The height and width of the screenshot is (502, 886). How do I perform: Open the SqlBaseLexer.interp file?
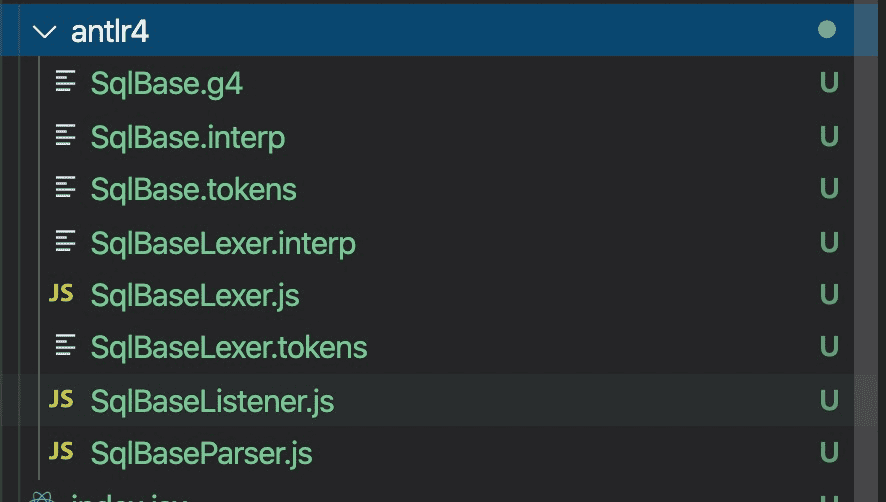point(222,242)
